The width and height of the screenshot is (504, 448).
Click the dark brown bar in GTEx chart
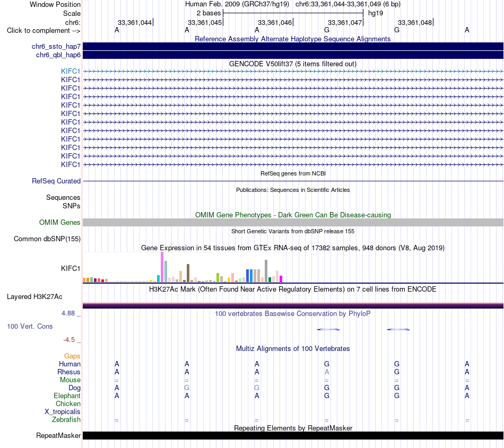188,273
